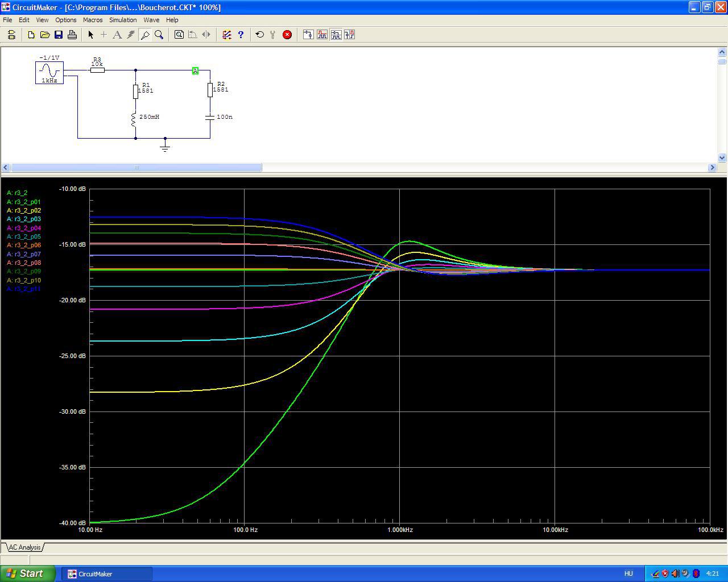The width and height of the screenshot is (728, 582).
Task: Pick the Text tool (letter A)
Action: [x=117, y=35]
